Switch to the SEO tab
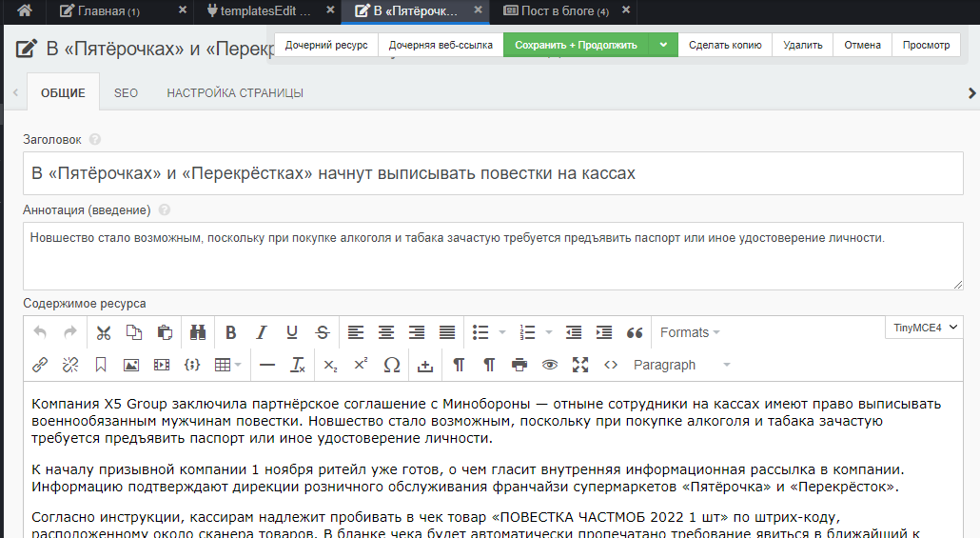Screen dimensions: 980x538 [126, 93]
